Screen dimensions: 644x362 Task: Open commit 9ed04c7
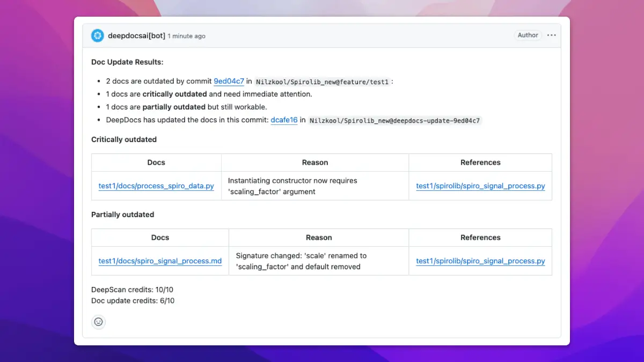pyautogui.click(x=229, y=82)
